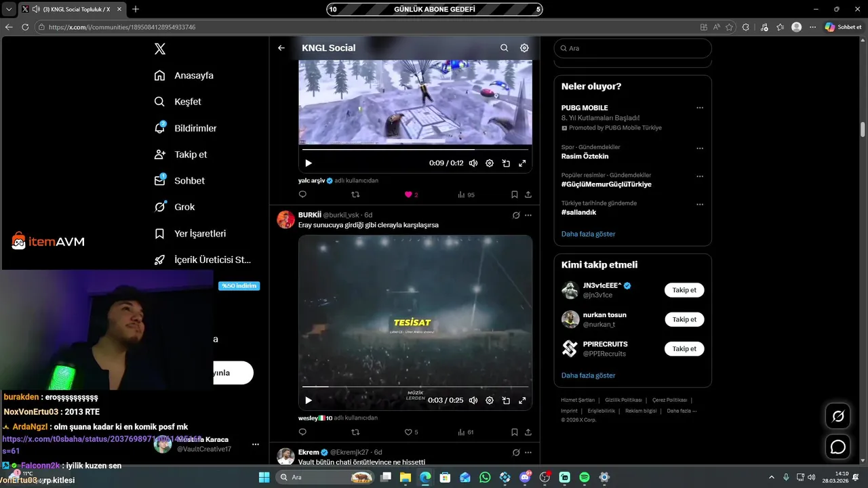Open BURKii's profile avatar
868x488 pixels.
[x=286, y=220]
